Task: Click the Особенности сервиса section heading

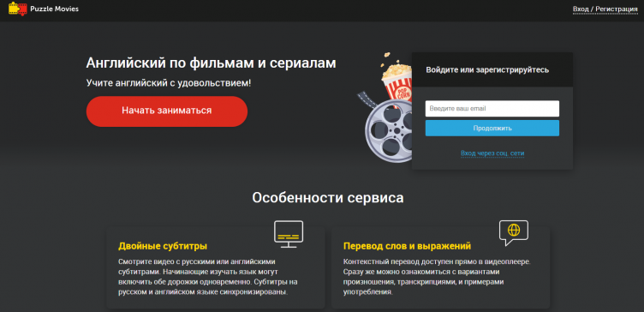Action: [x=328, y=198]
